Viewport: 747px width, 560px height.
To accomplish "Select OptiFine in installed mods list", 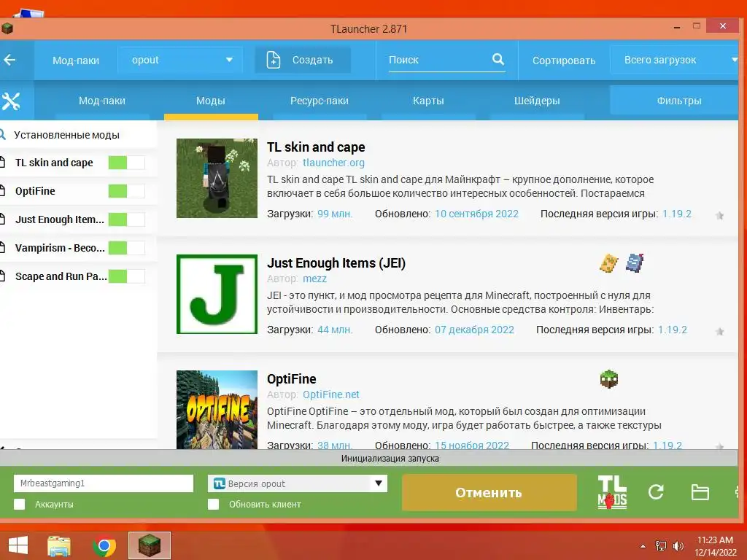I will [x=35, y=191].
